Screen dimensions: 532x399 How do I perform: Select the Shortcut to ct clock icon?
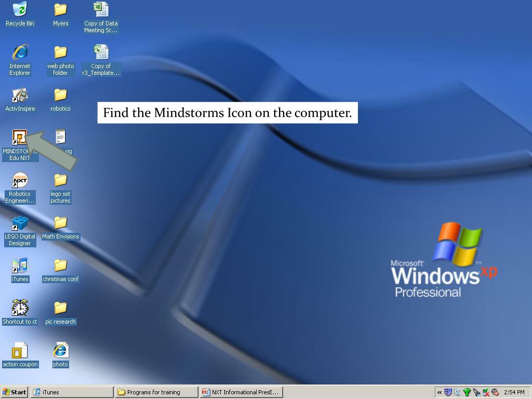pos(20,308)
